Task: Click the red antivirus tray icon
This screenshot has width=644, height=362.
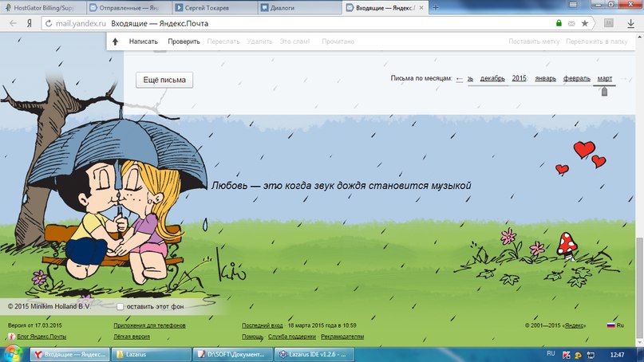Action: [x=567, y=355]
